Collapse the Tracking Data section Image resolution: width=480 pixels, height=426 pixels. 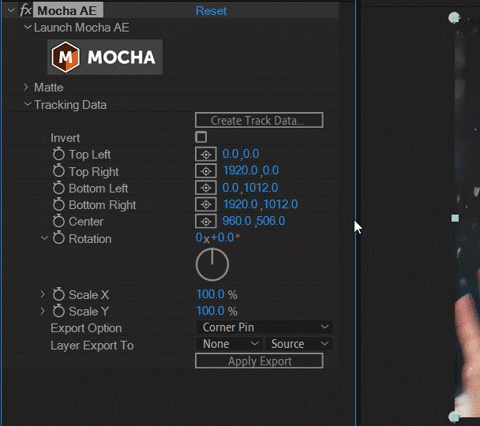tap(28, 104)
